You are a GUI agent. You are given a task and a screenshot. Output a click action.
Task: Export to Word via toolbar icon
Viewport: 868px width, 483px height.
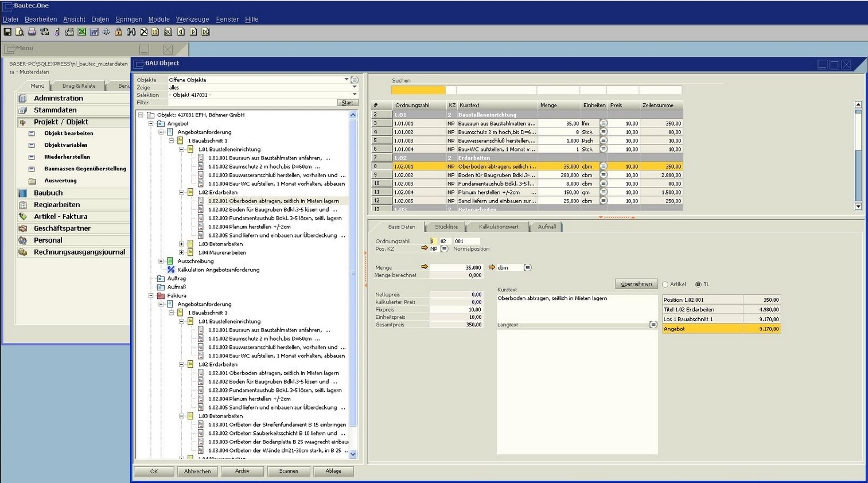[x=94, y=32]
